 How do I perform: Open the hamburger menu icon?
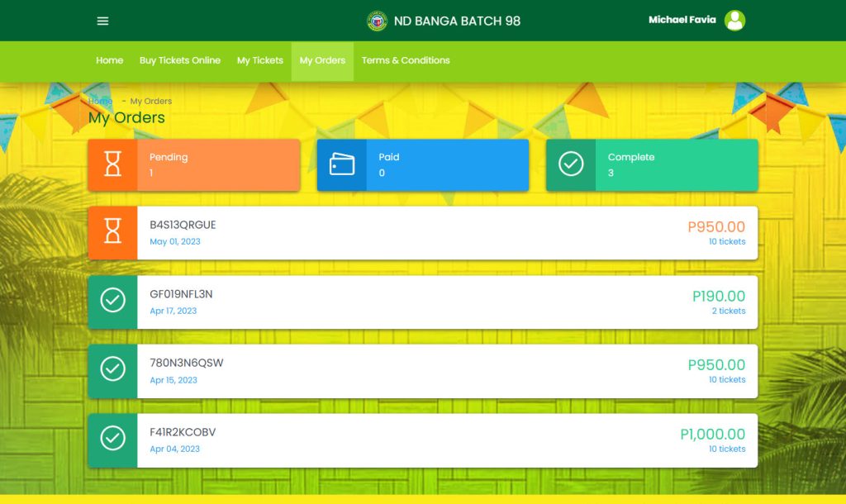click(x=102, y=21)
